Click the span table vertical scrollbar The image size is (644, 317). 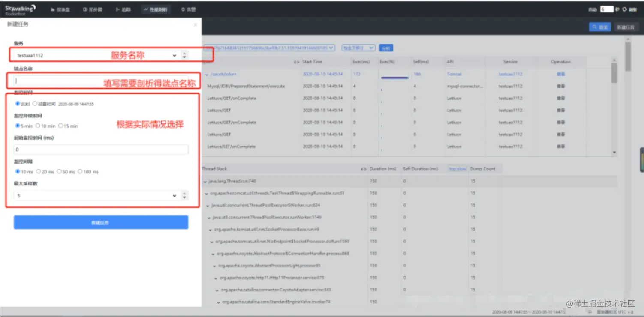(x=614, y=73)
